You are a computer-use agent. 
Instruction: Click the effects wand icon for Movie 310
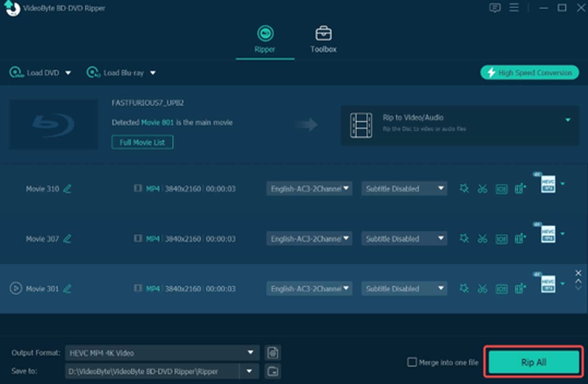click(x=464, y=189)
